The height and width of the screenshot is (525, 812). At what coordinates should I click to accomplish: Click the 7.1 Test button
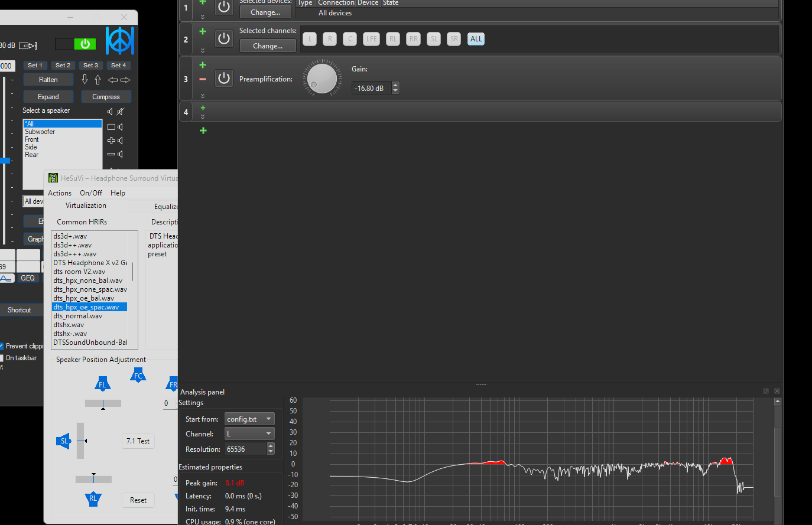click(138, 441)
